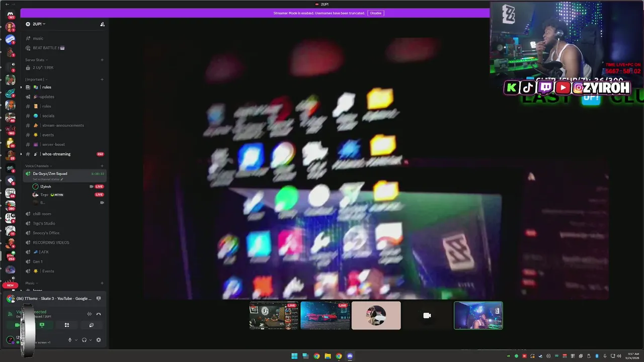
Task: Toggle screen share in the voice panel
Action: pos(42,325)
